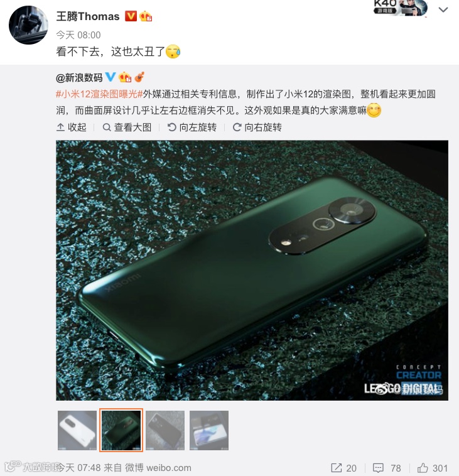
Task: Open the comments icon showing 78
Action: [387, 468]
